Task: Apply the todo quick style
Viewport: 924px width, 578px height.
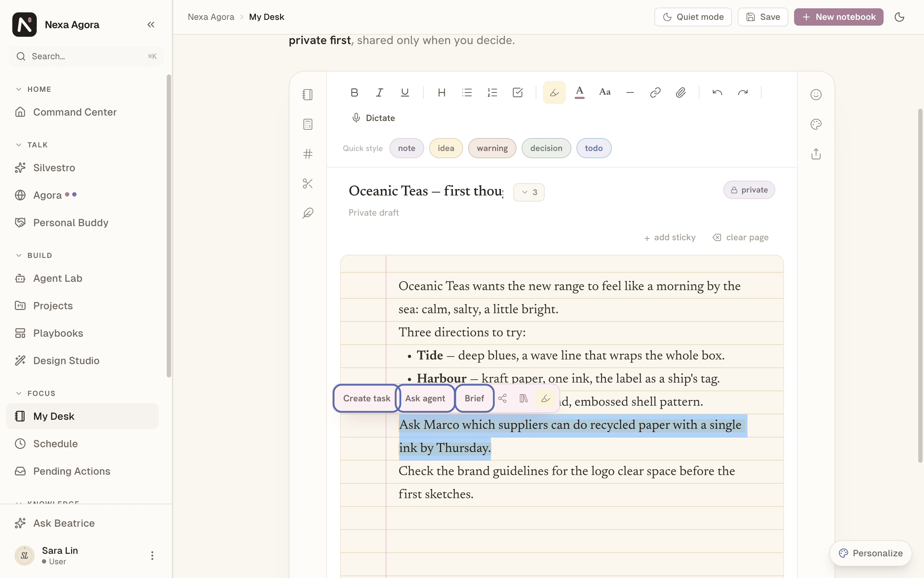Action: [x=594, y=148]
